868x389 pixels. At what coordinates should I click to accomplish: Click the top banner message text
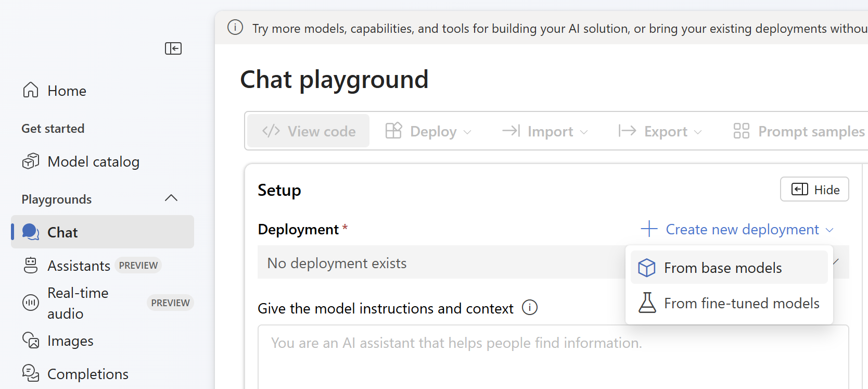tap(560, 28)
